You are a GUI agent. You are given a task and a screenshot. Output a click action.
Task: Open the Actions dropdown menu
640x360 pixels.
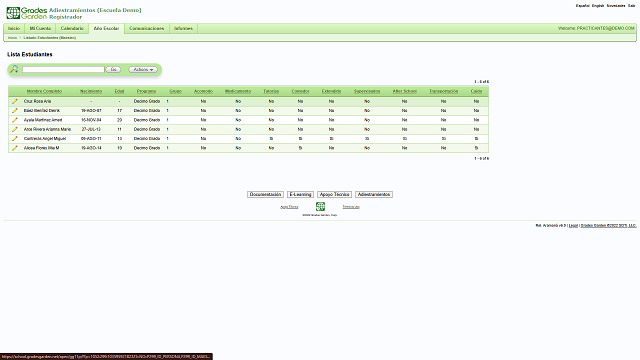143,69
